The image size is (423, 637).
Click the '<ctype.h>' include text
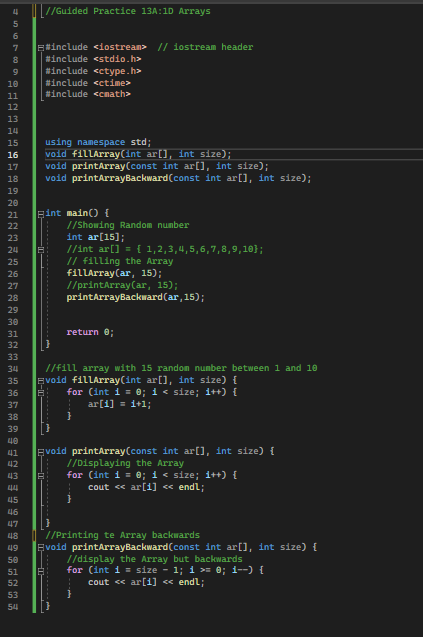pos(117,71)
